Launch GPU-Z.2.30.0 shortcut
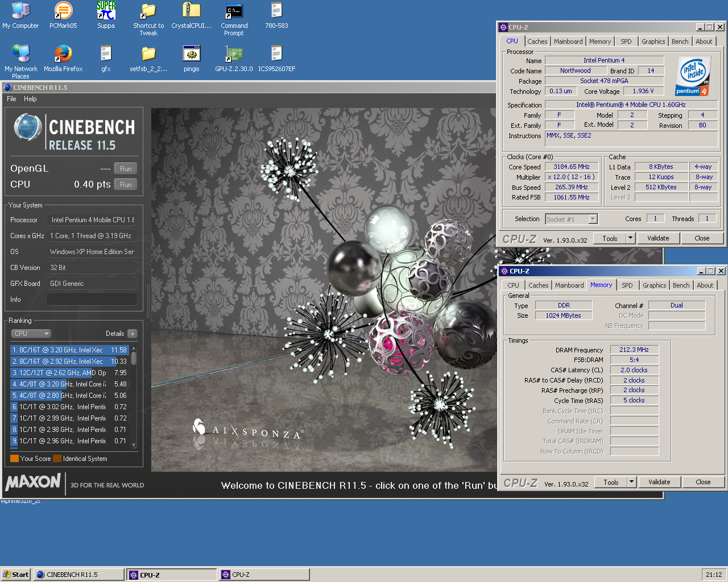Image resolution: width=728 pixels, height=582 pixels. click(234, 58)
